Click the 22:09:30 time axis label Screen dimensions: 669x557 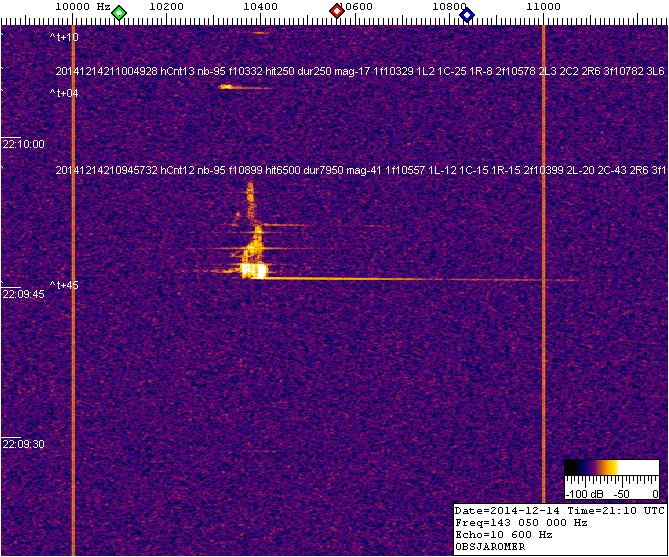pyautogui.click(x=24, y=444)
